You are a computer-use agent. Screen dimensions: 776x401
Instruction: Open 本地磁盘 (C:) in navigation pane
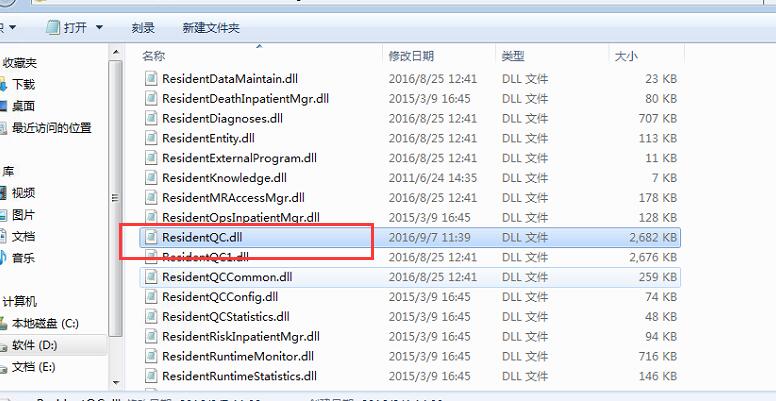tap(45, 324)
